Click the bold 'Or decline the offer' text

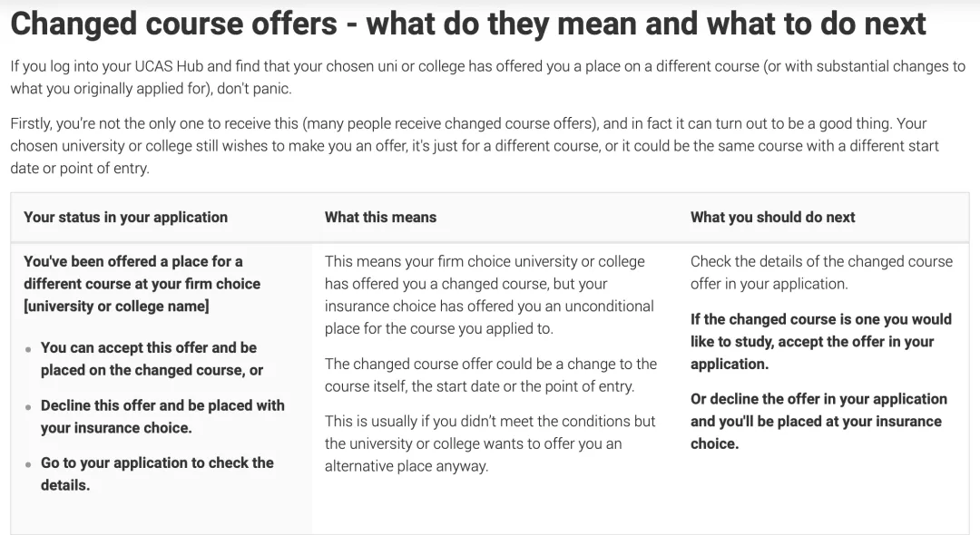coord(818,421)
